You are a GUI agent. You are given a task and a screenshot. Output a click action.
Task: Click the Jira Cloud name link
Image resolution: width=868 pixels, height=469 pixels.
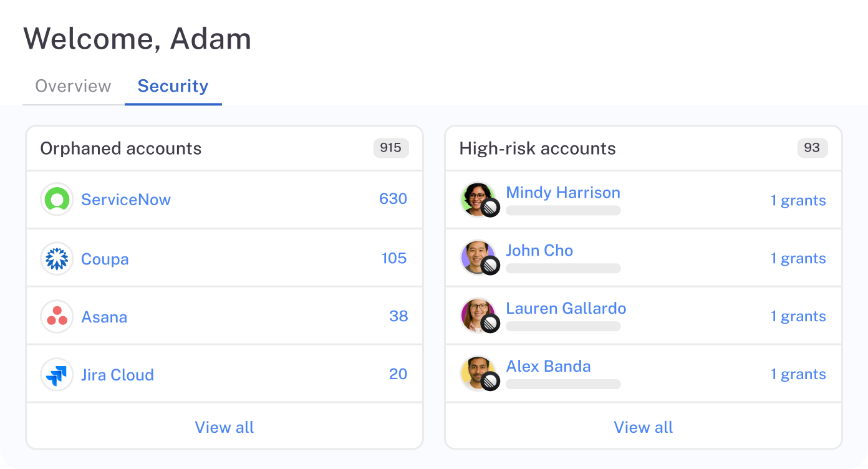117,375
